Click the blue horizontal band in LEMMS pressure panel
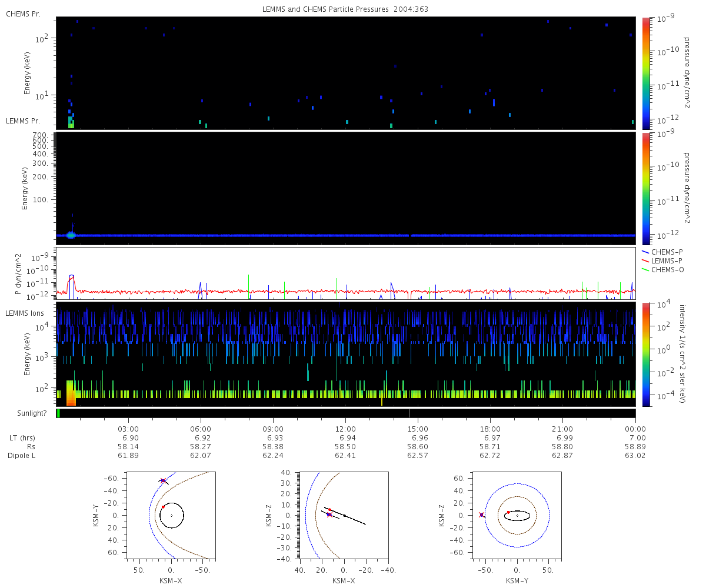Image resolution: width=706 pixels, height=588 pixels. pos(345,235)
